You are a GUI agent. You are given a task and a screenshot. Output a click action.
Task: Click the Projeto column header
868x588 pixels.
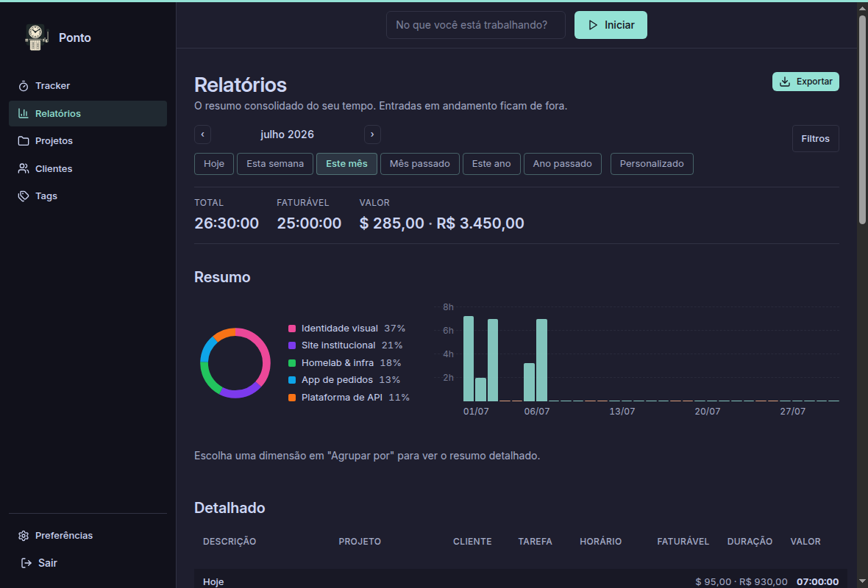[360, 542]
